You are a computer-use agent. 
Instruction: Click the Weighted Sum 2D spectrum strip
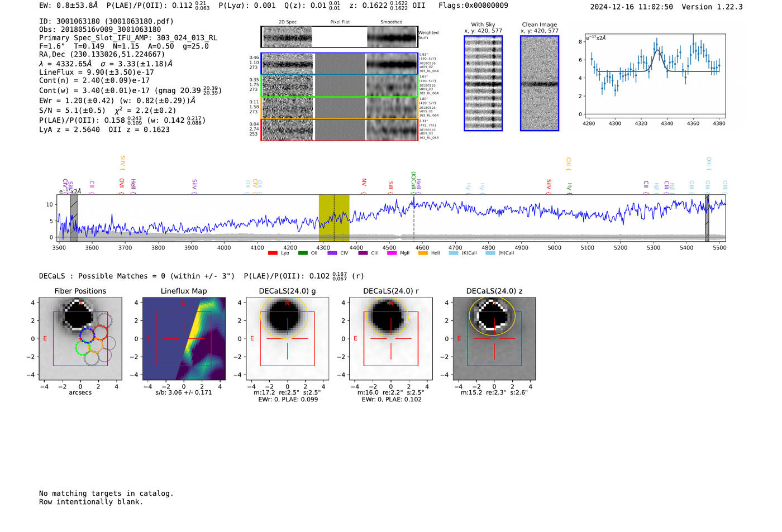(x=340, y=37)
